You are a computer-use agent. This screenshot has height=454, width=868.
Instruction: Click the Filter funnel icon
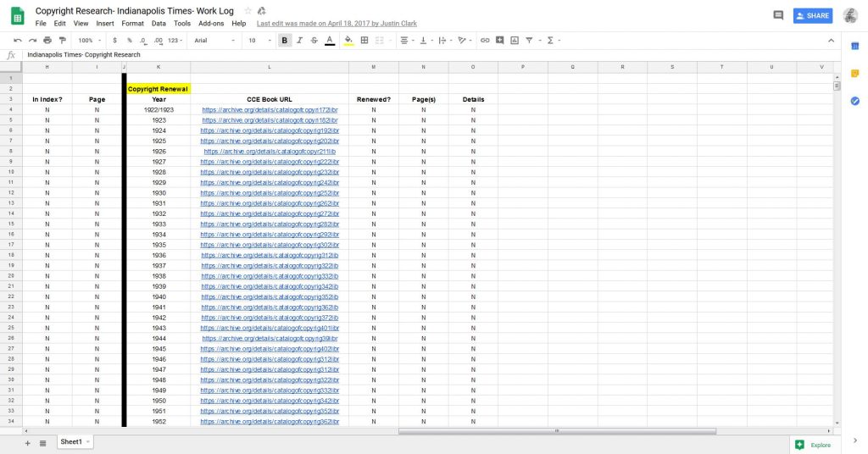529,41
